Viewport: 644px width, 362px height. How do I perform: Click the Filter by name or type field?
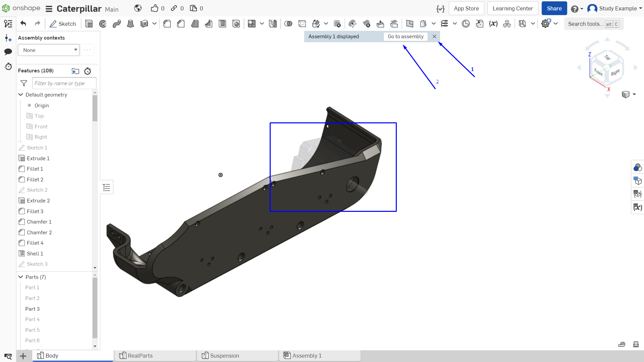click(x=64, y=83)
